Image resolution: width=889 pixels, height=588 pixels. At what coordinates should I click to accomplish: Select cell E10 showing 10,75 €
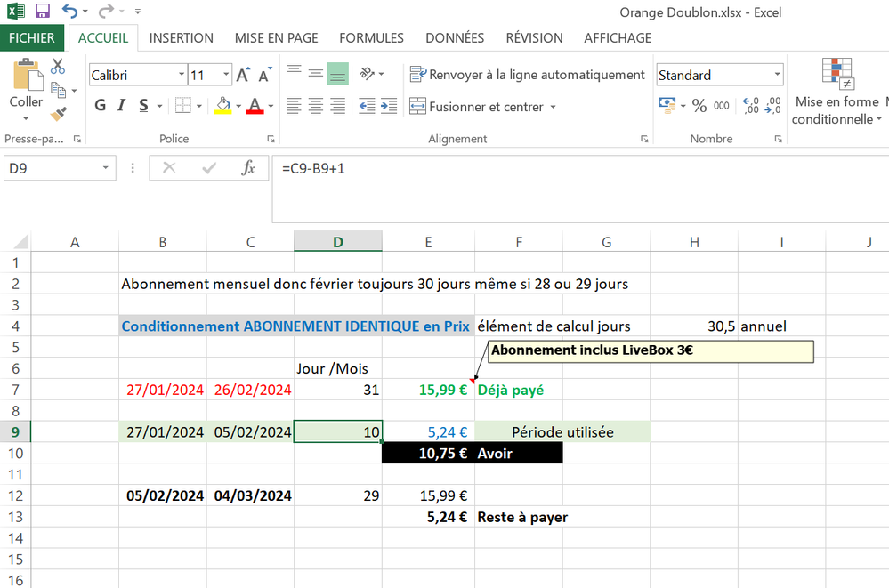coord(428,453)
